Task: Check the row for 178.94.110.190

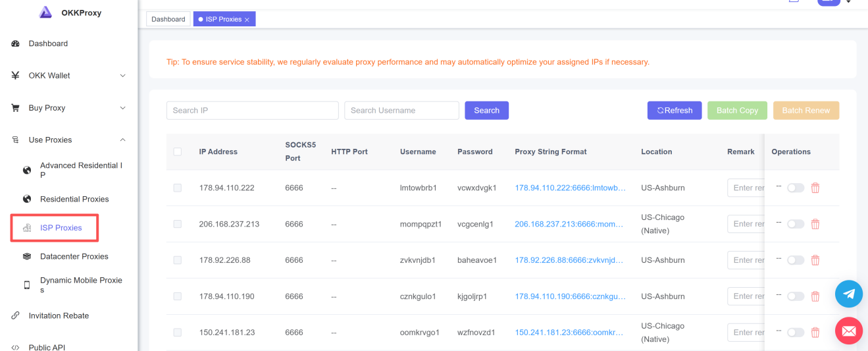Action: [178, 296]
